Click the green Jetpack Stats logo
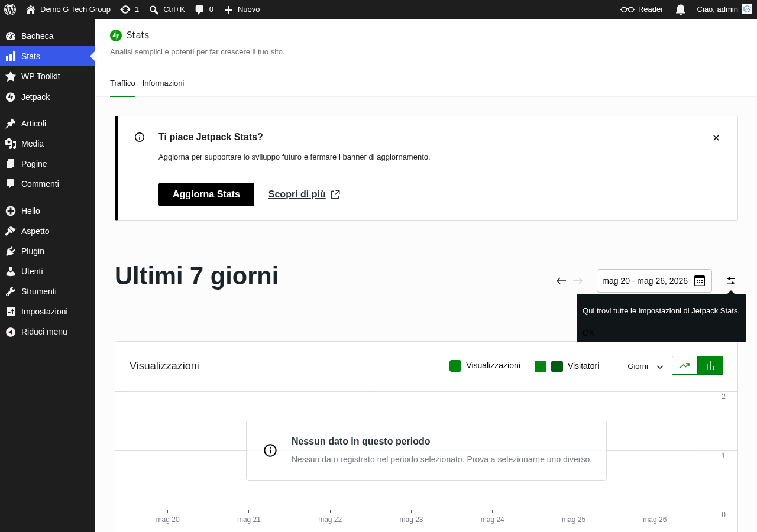 click(x=116, y=35)
